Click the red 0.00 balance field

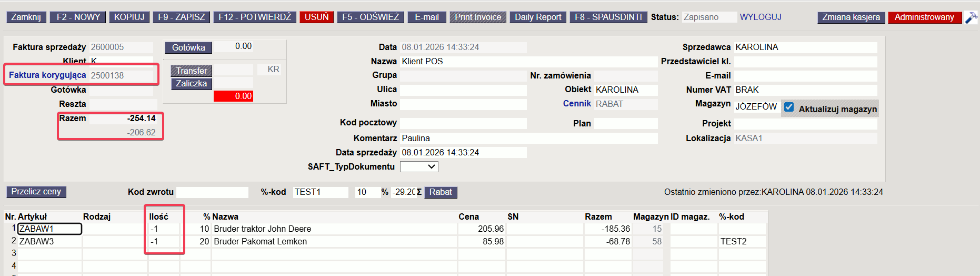(x=234, y=96)
